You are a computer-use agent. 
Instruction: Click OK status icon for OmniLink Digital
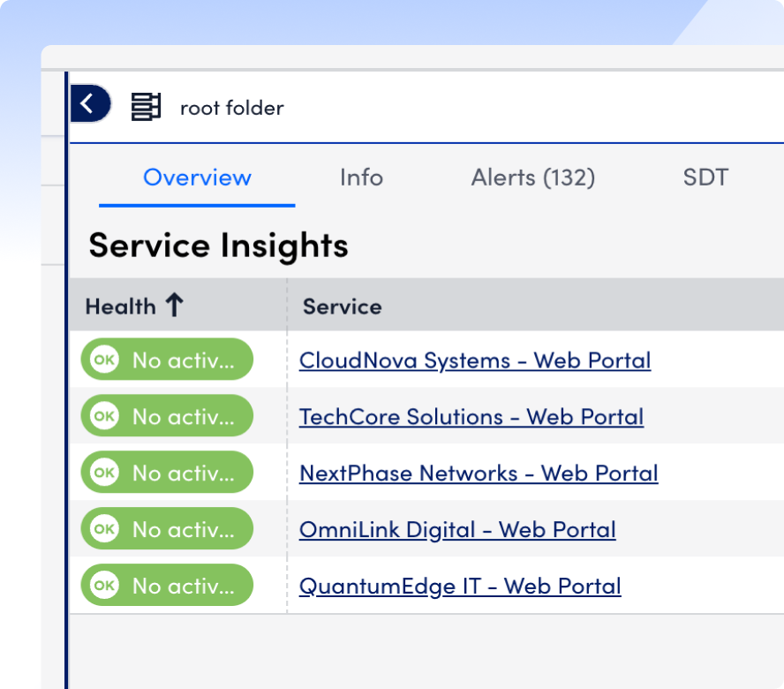tap(104, 530)
